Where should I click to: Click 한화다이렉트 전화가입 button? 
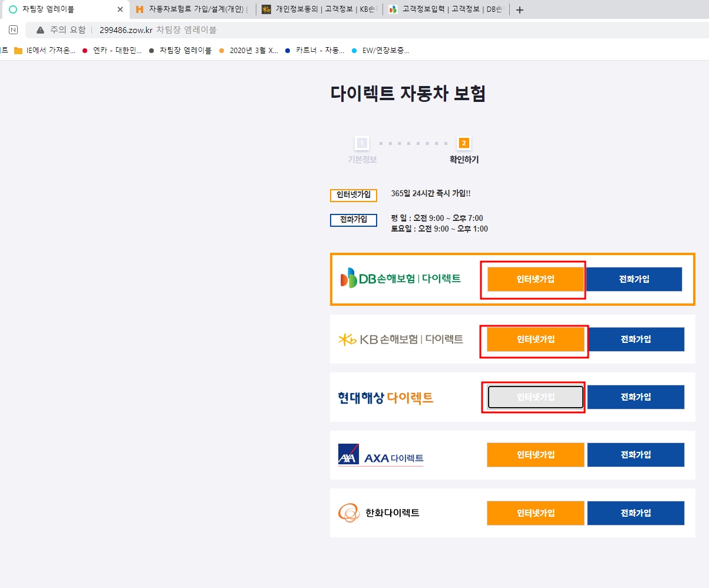click(x=636, y=513)
